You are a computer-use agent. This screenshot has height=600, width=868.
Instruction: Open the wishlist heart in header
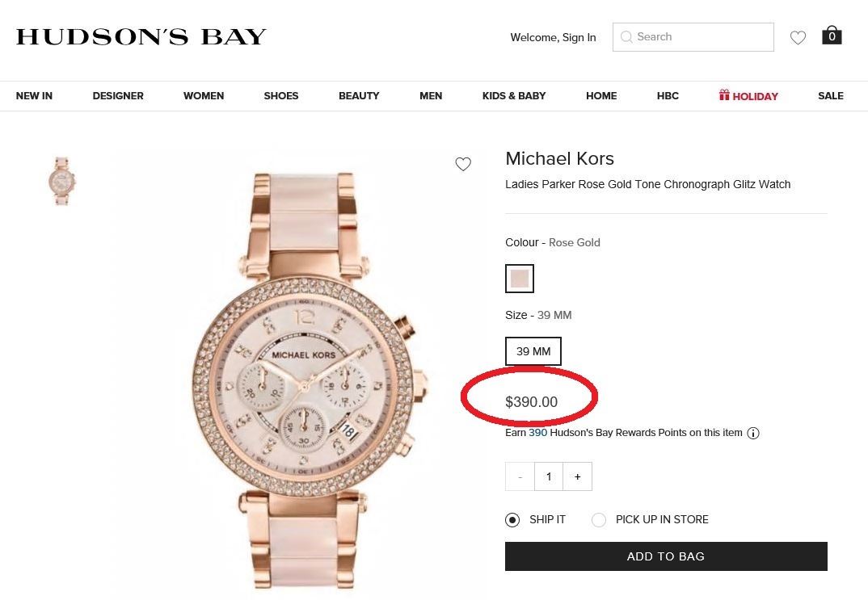[x=798, y=37]
